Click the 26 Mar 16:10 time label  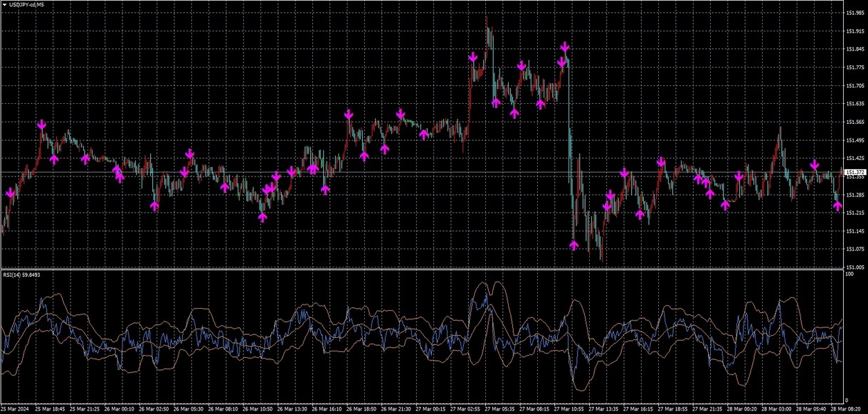click(x=326, y=409)
